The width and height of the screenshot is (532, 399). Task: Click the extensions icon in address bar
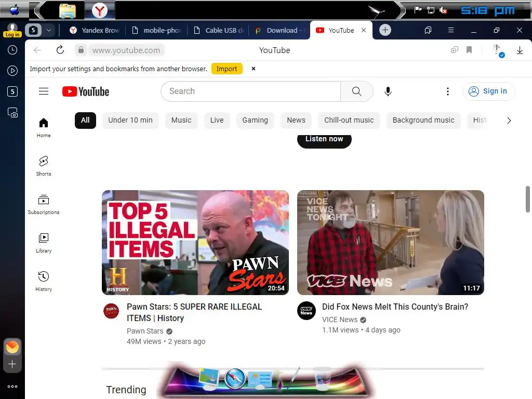click(x=454, y=50)
